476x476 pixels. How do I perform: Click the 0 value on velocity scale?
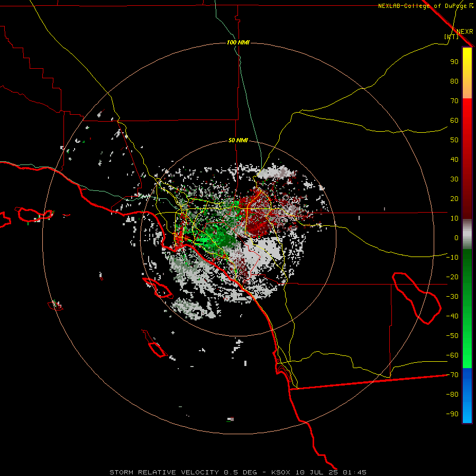pos(456,238)
